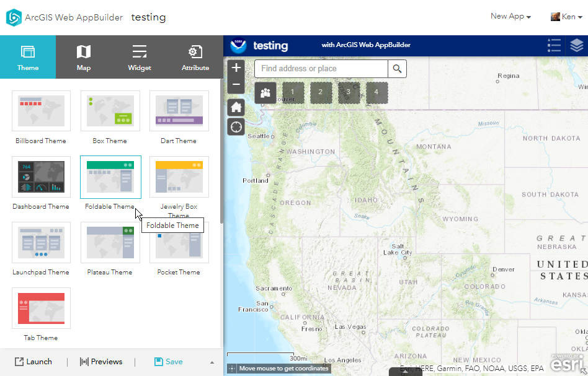The height and width of the screenshot is (376, 588).
Task: Click the My Location button
Action: tap(236, 127)
